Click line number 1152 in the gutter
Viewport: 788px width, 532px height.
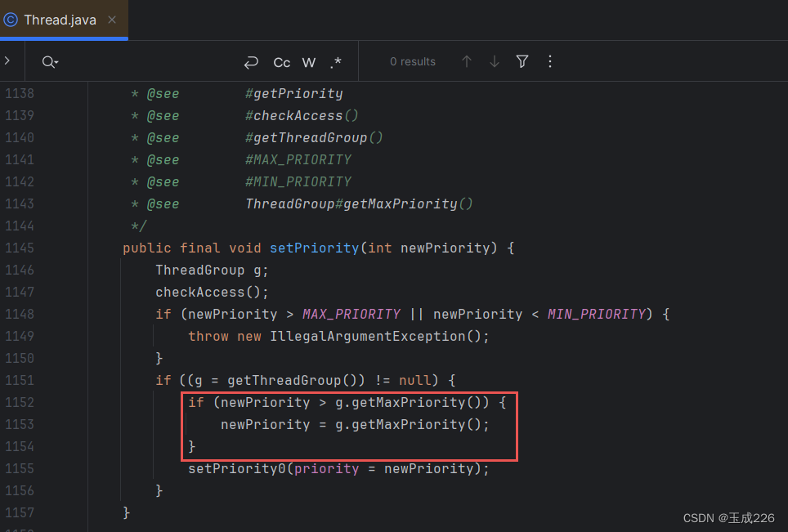[20, 403]
